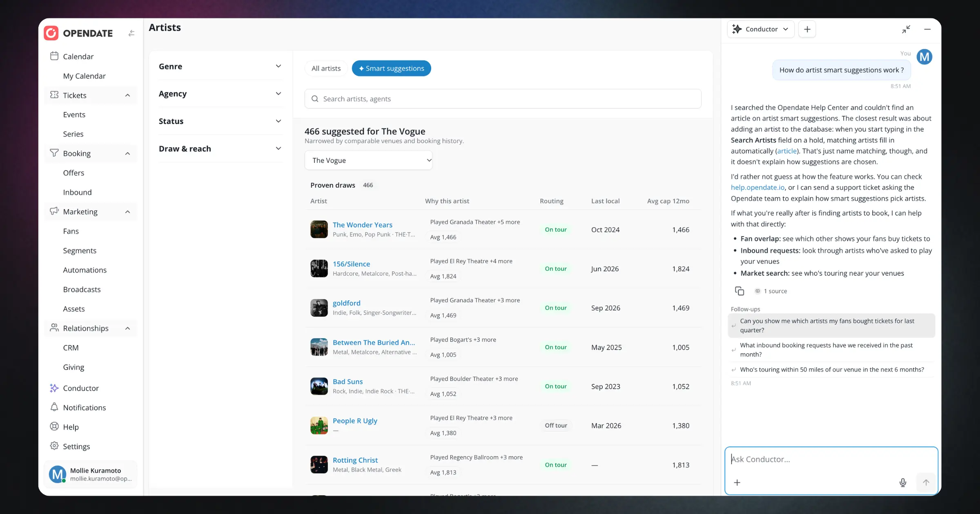Open the goldford artist link
The image size is (980, 514).
tap(347, 303)
